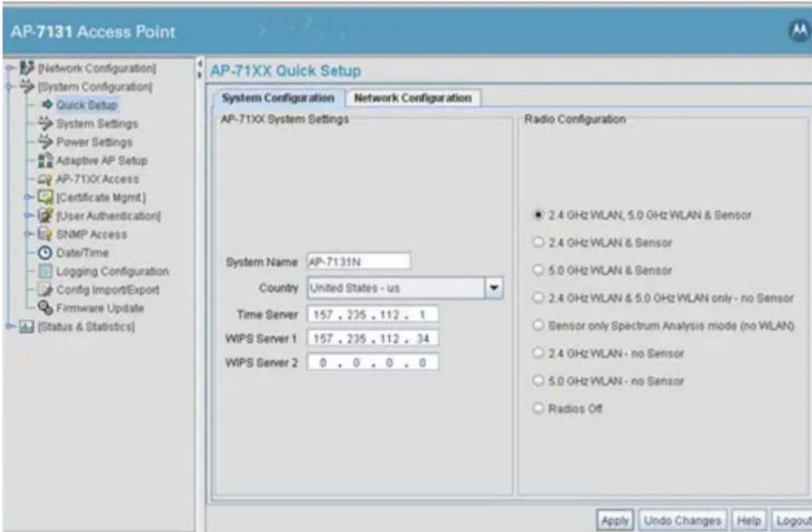The height and width of the screenshot is (532, 812).
Task: Switch to the Network Configuration tab
Action: point(413,98)
